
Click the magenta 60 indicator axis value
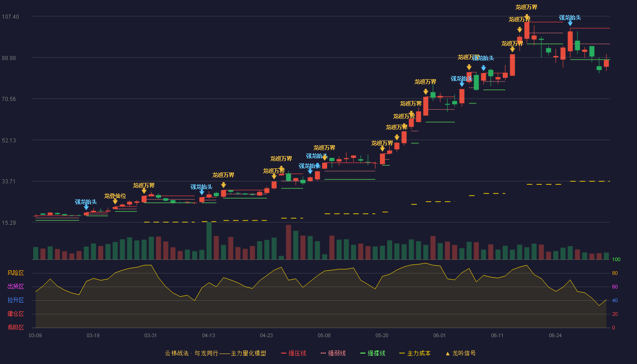tap(615, 287)
